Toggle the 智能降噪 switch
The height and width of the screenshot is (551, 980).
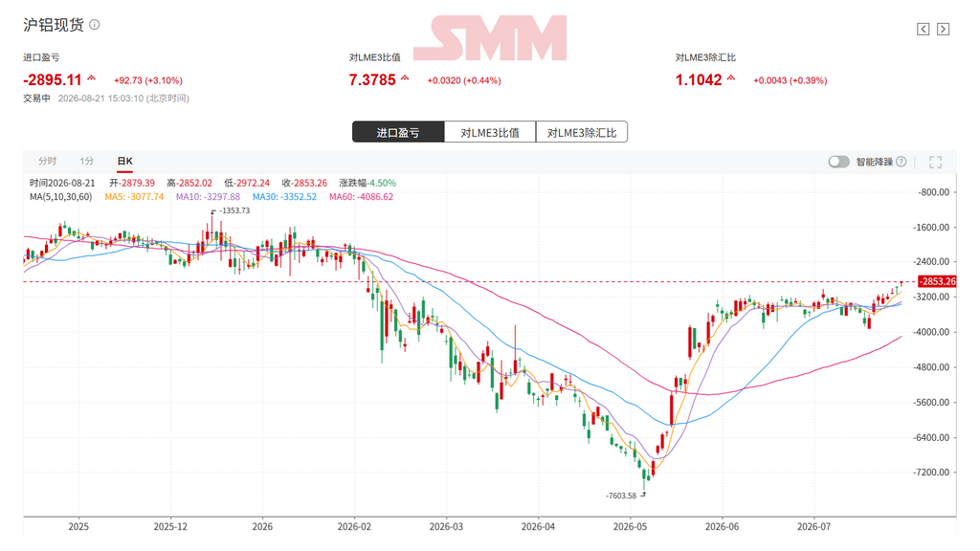click(838, 162)
